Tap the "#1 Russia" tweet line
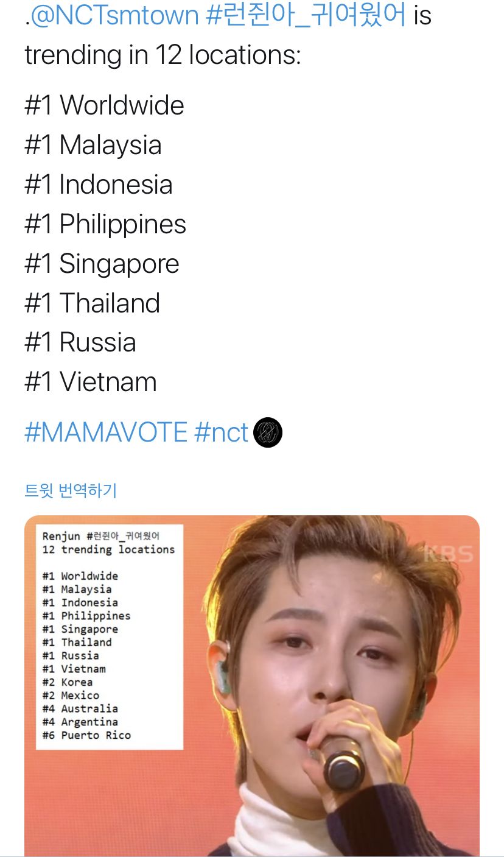This screenshot has width=504, height=857. click(80, 342)
